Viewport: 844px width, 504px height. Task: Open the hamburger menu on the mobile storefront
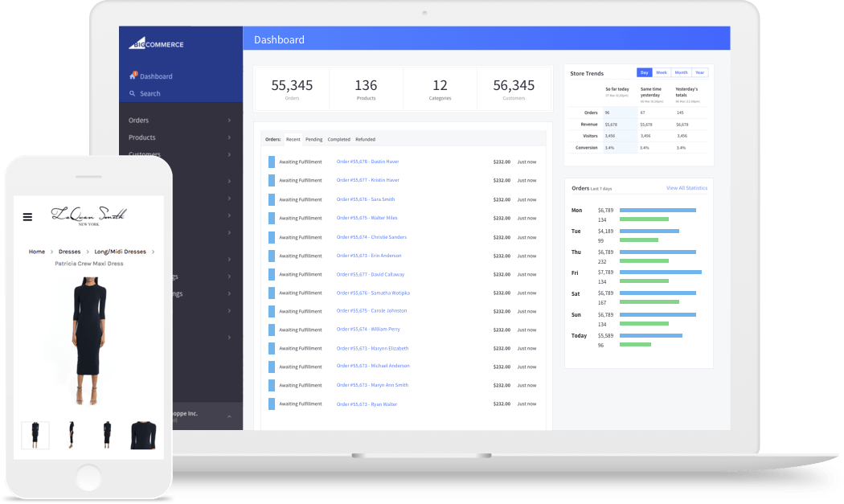[x=27, y=215]
